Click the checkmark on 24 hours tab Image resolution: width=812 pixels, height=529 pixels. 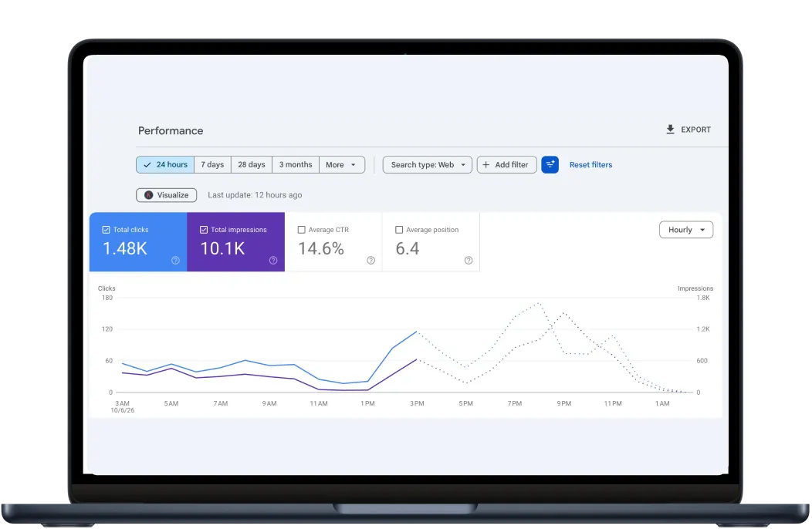147,164
